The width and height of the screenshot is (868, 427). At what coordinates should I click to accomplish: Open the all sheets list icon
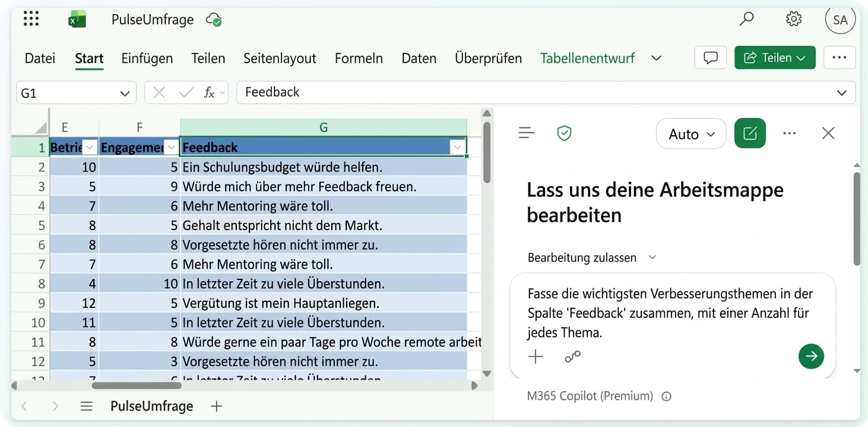(x=87, y=406)
